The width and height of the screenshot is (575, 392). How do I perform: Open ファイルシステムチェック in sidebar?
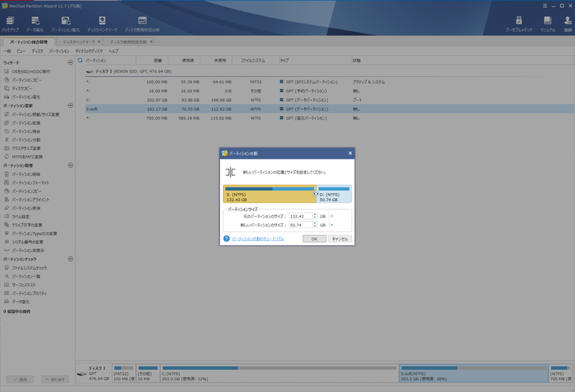pos(29,268)
